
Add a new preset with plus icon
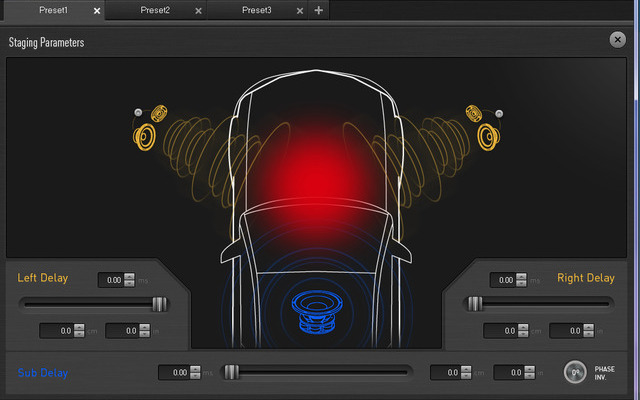tap(319, 10)
